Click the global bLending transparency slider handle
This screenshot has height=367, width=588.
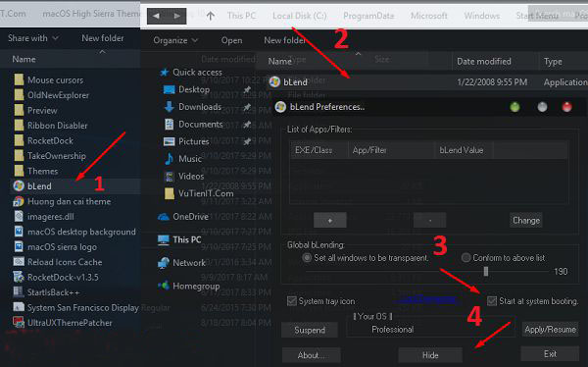pos(486,271)
